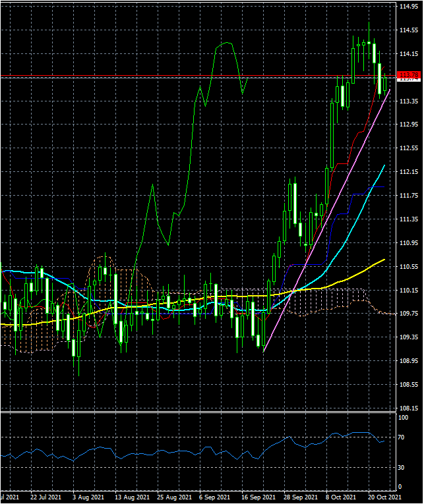The width and height of the screenshot is (424, 504).
Task: Click the 111.75 price axis label
Action: [x=409, y=196]
